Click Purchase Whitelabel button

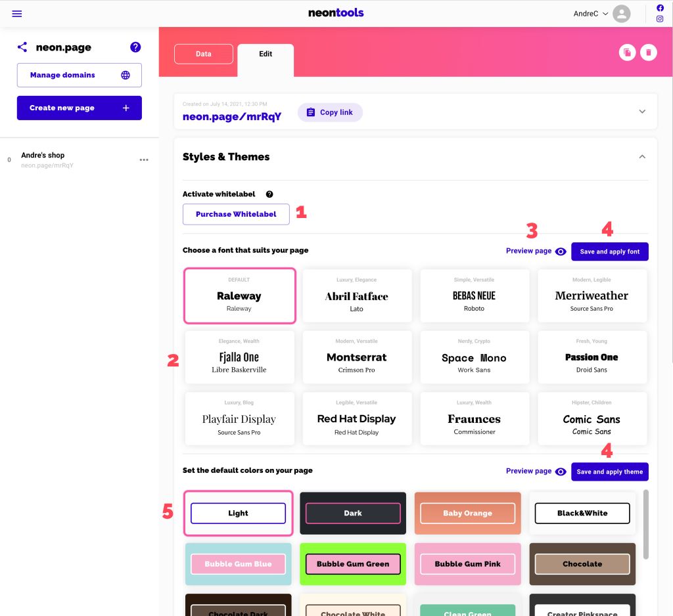click(x=236, y=214)
